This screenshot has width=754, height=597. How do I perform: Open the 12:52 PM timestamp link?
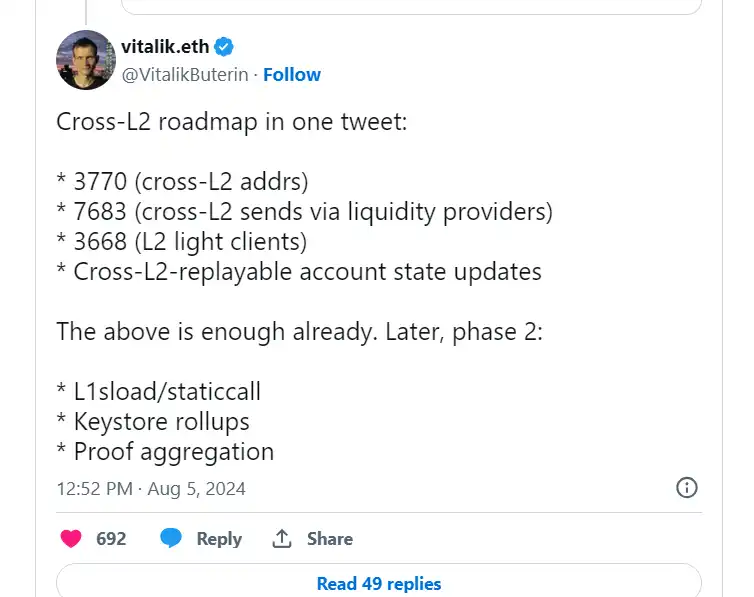coord(94,489)
